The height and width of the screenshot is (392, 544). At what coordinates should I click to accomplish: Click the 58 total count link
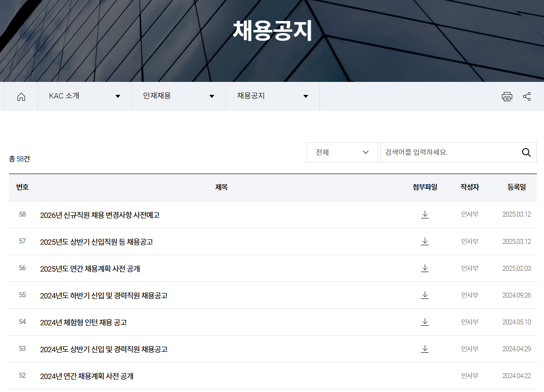point(18,159)
